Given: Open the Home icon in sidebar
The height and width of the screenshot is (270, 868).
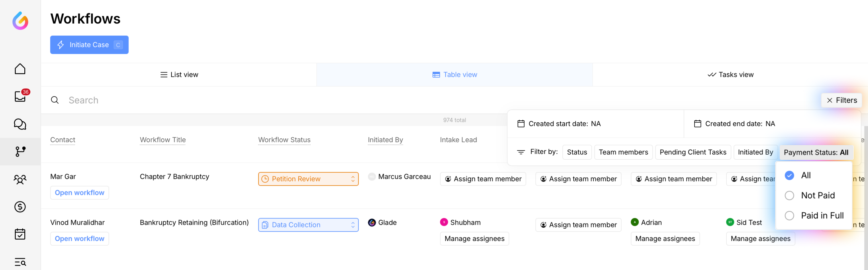Looking at the screenshot, I should pyautogui.click(x=20, y=69).
